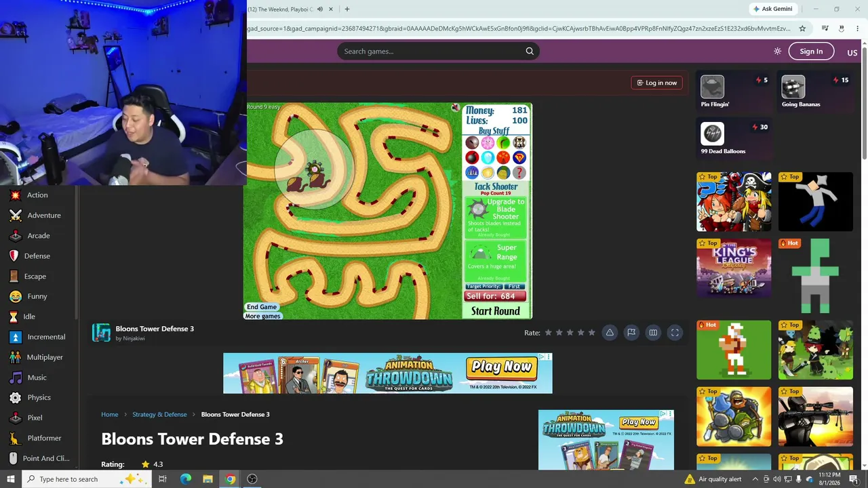The width and height of the screenshot is (868, 488).
Task: Select the red Monkey Beacon tower icon
Action: (x=503, y=157)
